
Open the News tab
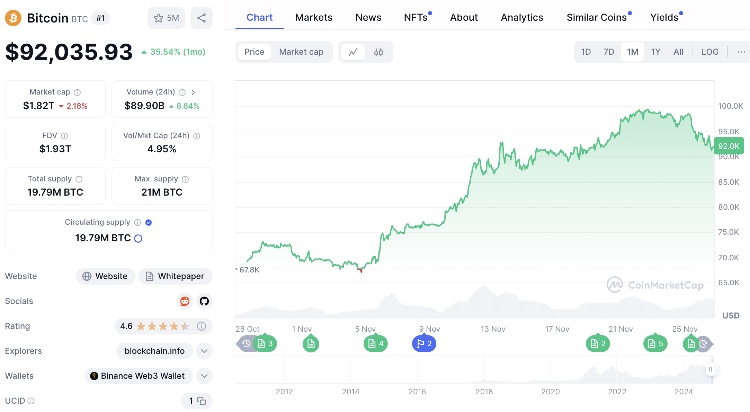click(x=368, y=18)
